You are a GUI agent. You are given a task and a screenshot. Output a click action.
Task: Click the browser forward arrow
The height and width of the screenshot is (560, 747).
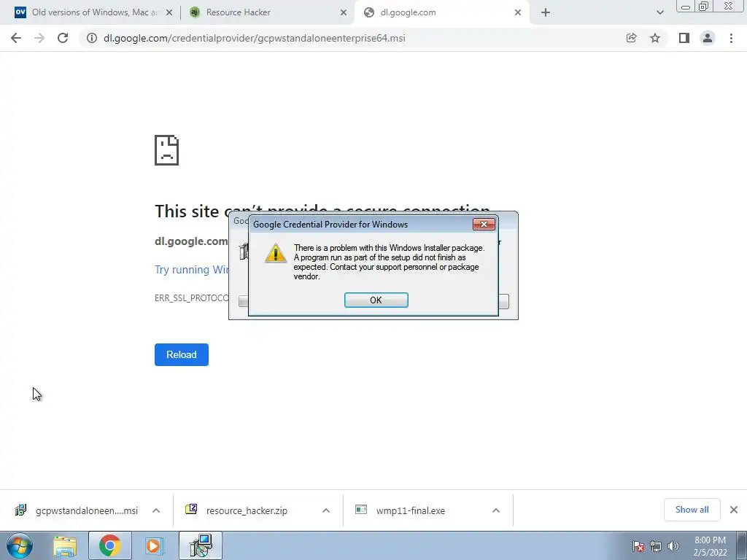click(x=39, y=38)
